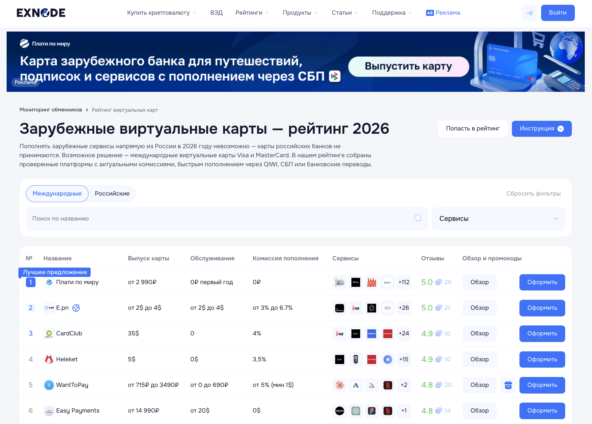Expand the Инструкция button
The height and width of the screenshot is (424, 592).
click(x=541, y=129)
